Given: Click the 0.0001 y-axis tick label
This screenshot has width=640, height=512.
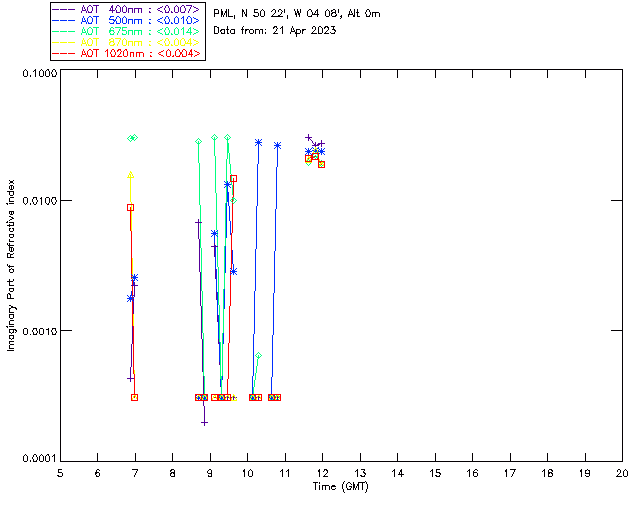Looking at the screenshot, I should 40,459.
